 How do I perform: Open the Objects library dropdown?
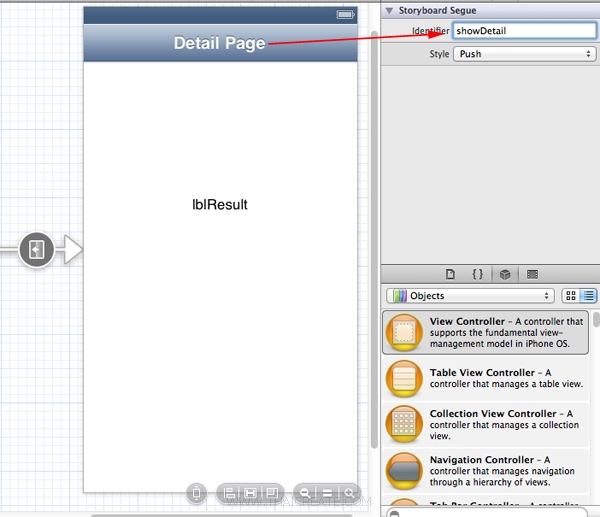coord(470,296)
